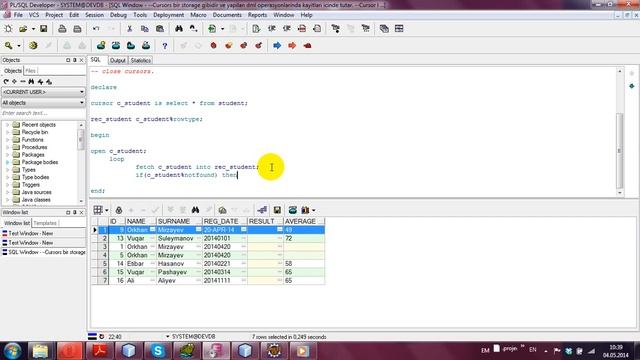Open the grid layout dropdown arrow
Viewport: 640px width, 360px height.
[107, 210]
